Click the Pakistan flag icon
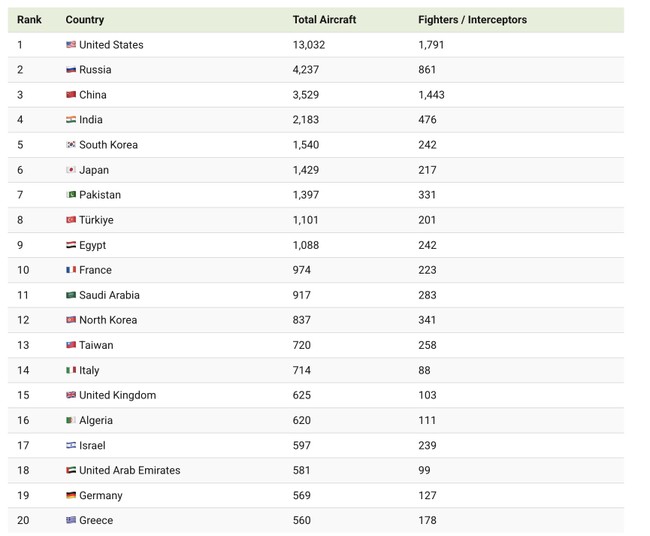 tap(71, 195)
